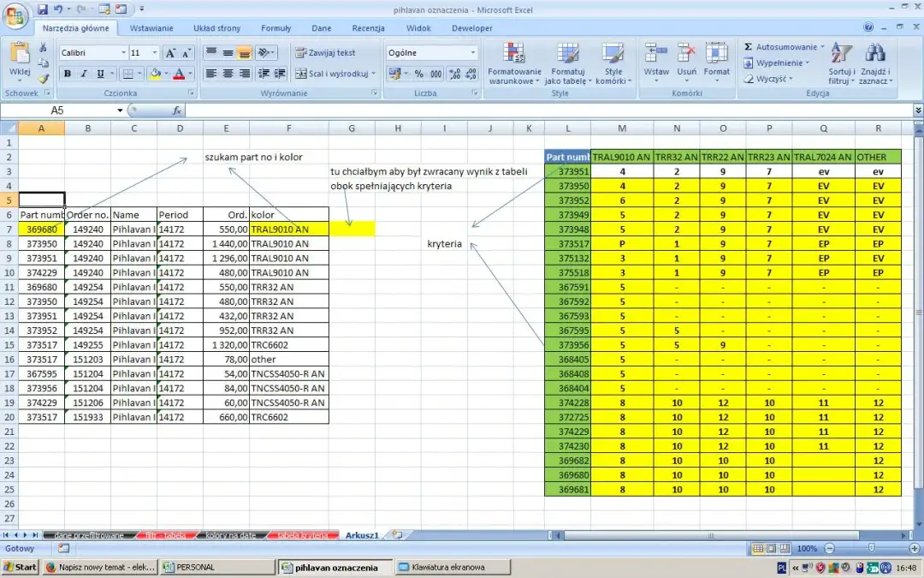Click the Start button on taskbar

[x=20, y=568]
